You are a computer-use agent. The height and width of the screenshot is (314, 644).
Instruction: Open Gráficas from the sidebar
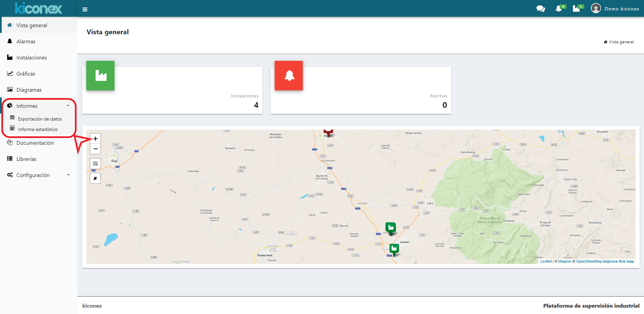26,74
